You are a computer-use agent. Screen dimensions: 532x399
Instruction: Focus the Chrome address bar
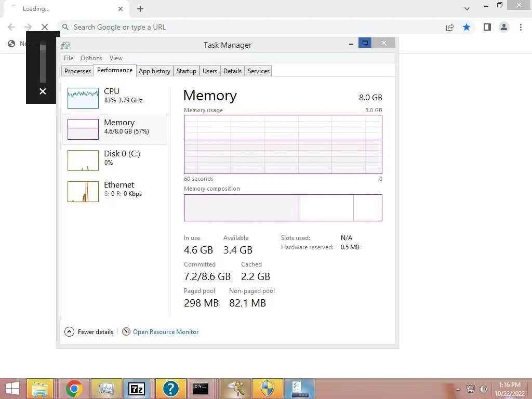(251, 27)
